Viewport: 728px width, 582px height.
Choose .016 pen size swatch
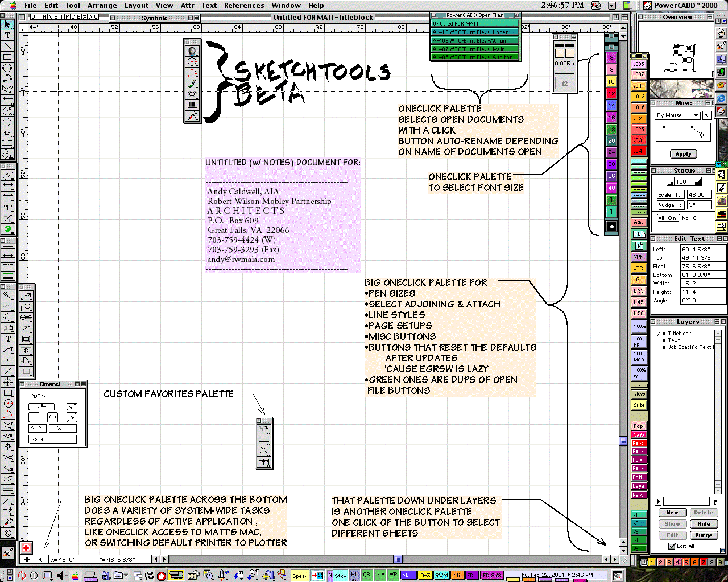click(x=639, y=107)
